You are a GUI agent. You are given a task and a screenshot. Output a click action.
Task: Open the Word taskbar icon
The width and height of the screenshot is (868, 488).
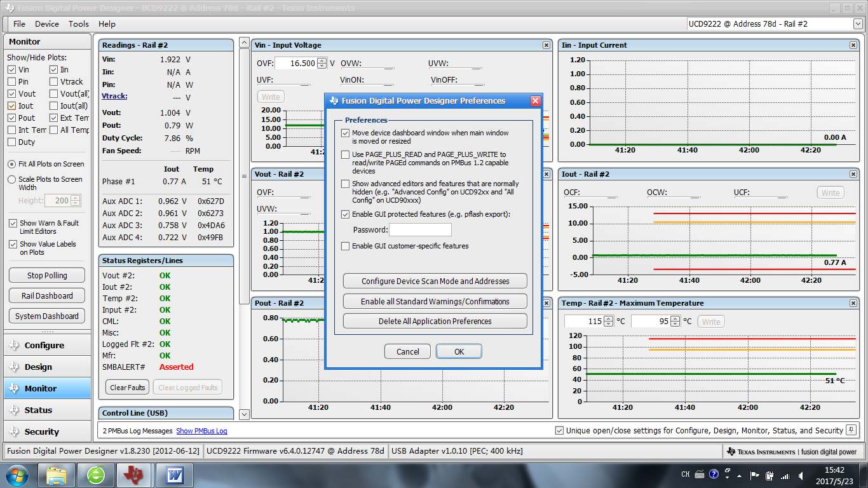[174, 475]
